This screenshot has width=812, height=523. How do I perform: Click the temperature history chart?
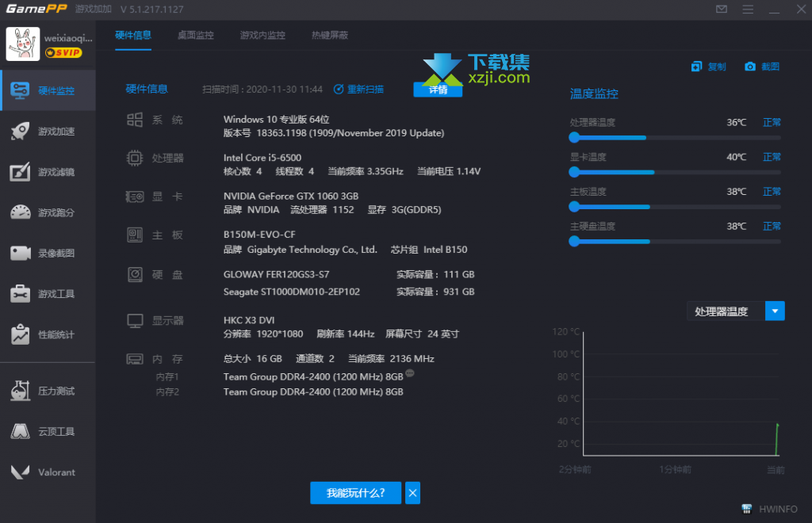point(681,393)
